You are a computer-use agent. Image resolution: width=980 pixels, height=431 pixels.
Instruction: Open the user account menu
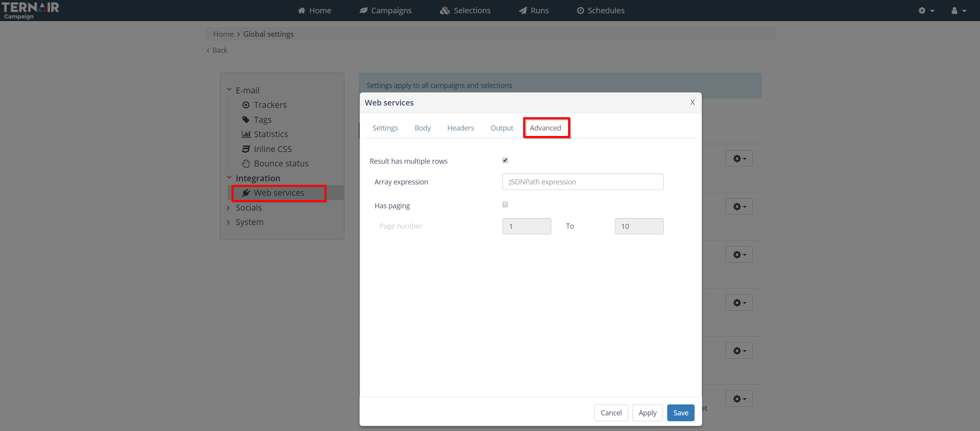tap(959, 11)
